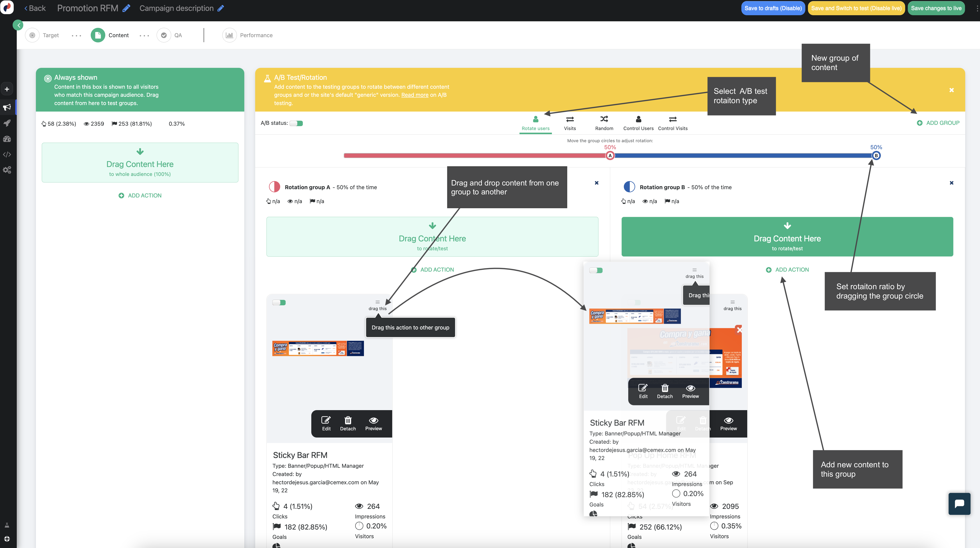The image size is (980, 548).
Task: Collapse the sidebar with green chevron button
Action: pos(18,25)
